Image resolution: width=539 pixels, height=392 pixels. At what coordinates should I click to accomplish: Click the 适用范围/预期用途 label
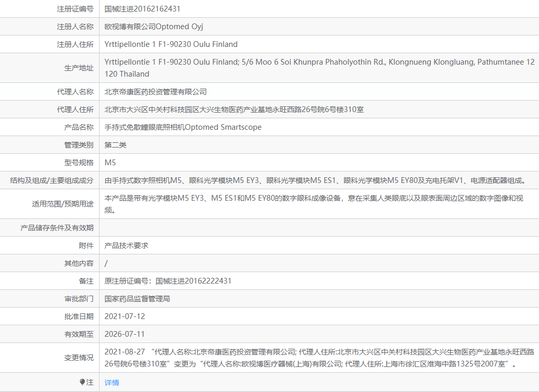pyautogui.click(x=63, y=204)
